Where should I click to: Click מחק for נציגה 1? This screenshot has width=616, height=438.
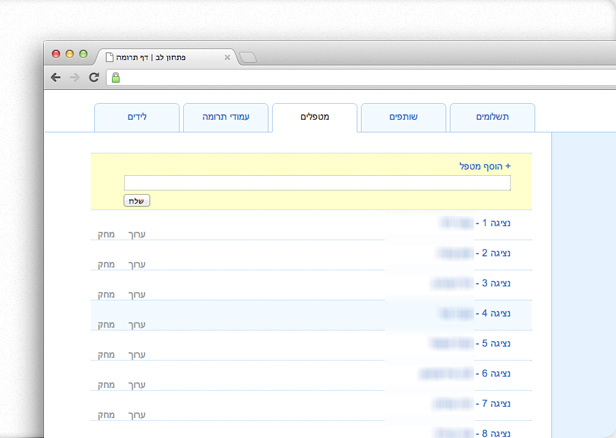(x=106, y=235)
